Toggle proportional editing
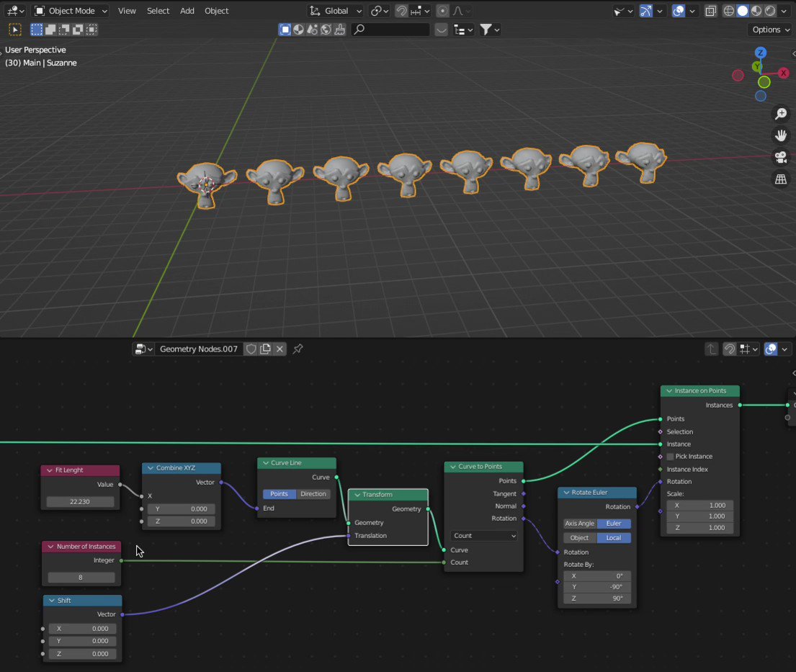 tap(443, 11)
